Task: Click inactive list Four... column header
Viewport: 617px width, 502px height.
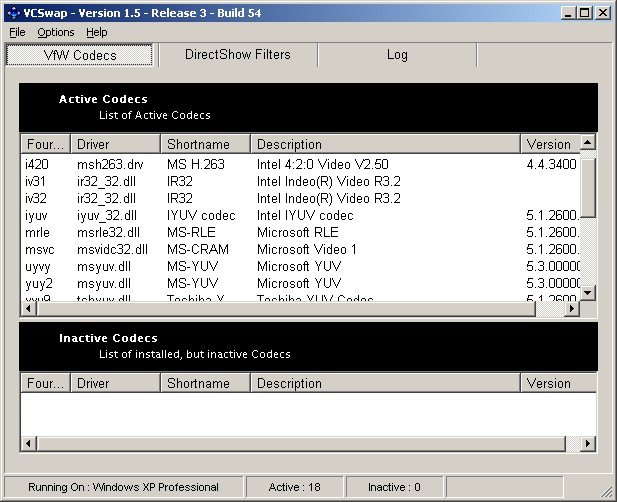Action: (x=45, y=383)
